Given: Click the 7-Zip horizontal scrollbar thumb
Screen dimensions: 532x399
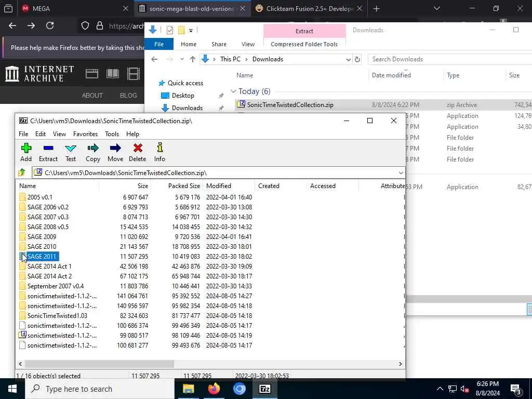Looking at the screenshot, I should 99,364.
